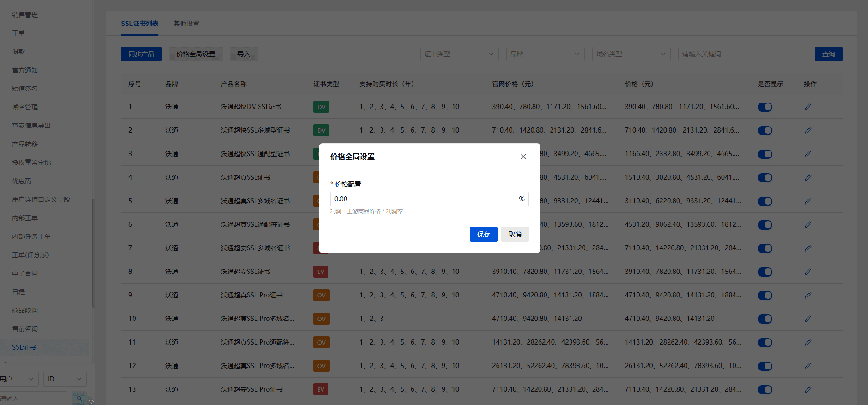Edit row 9 沃通超真SSL Pro证书
The height and width of the screenshot is (405, 868).
(808, 296)
